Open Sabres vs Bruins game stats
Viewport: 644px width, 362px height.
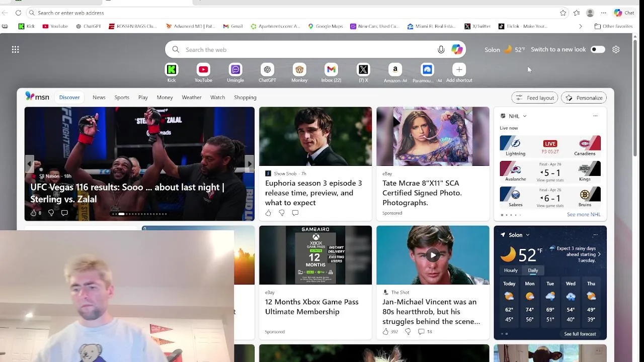(550, 198)
